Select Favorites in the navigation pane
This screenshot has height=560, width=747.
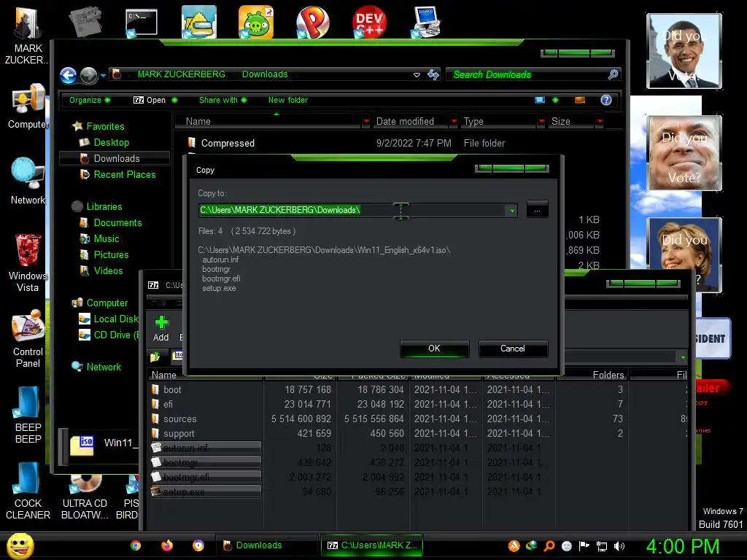pyautogui.click(x=105, y=126)
